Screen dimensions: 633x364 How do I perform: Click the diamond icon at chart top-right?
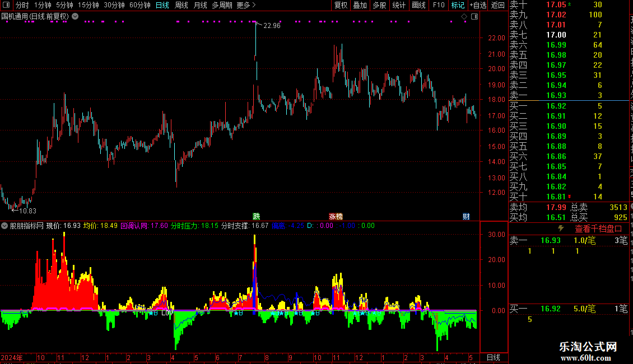point(464,17)
